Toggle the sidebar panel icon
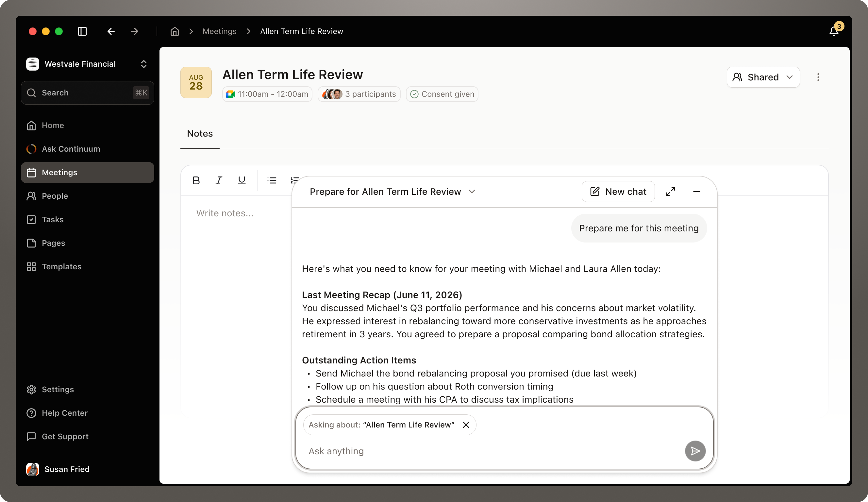 pos(82,31)
